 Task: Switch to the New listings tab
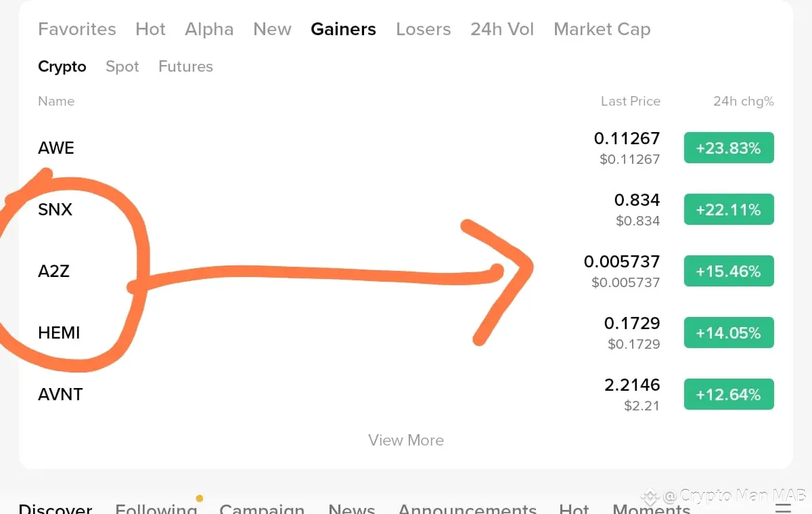click(272, 29)
